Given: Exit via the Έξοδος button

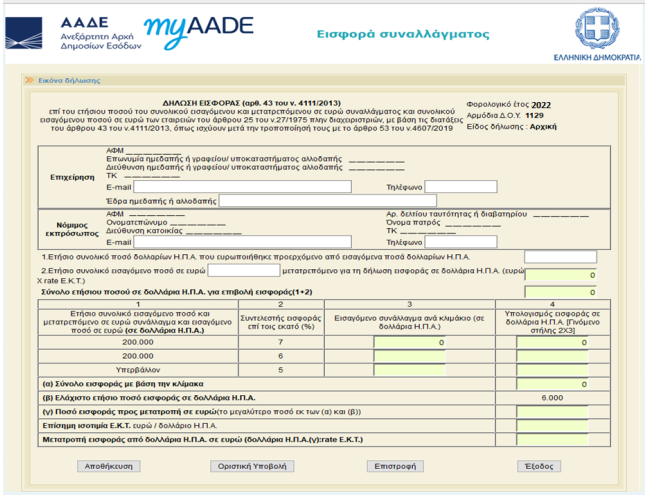Looking at the screenshot, I should click(538, 465).
